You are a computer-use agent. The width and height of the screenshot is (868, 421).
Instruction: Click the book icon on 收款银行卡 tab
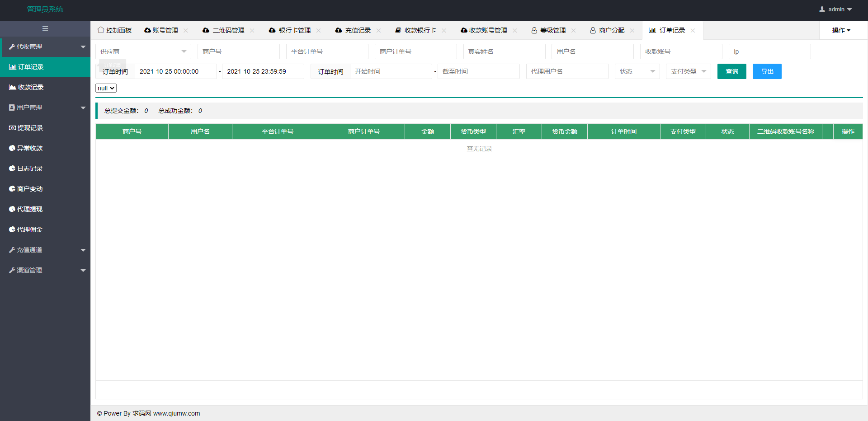pos(398,30)
